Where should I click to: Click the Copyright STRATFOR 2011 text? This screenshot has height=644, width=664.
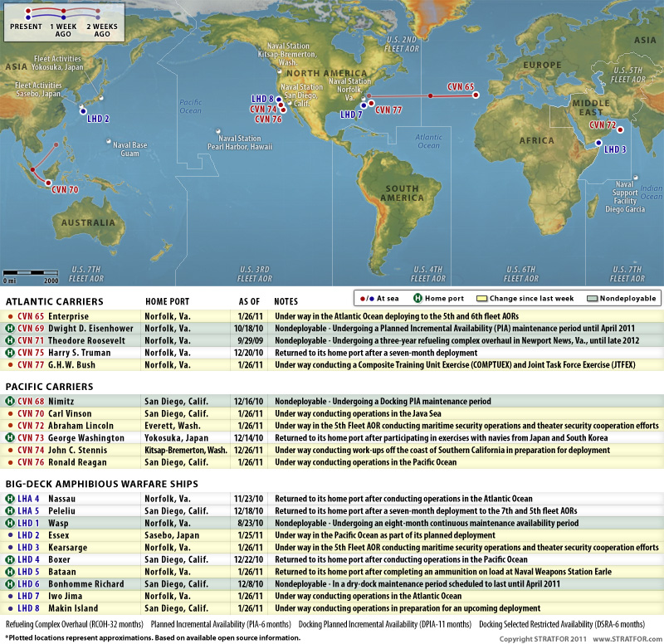543,638
